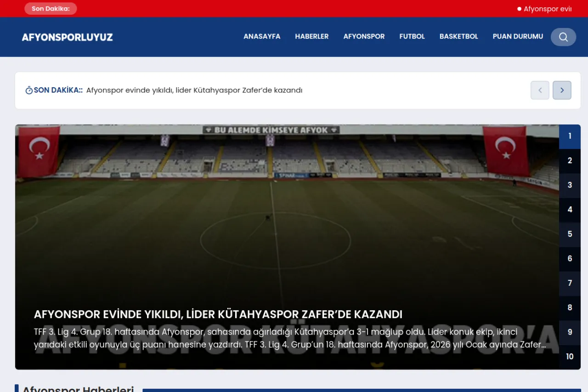Screen dimensions: 588x392
Task: Select slide number 10
Action: coord(570,357)
